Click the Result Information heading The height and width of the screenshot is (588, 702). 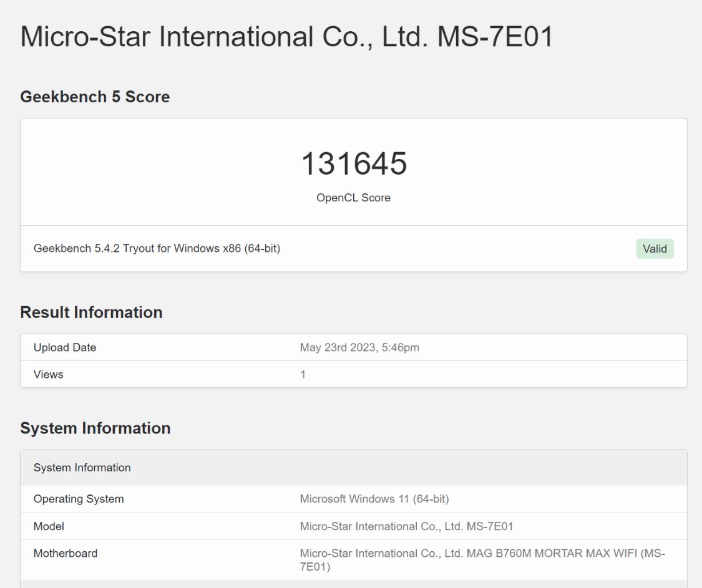91,312
